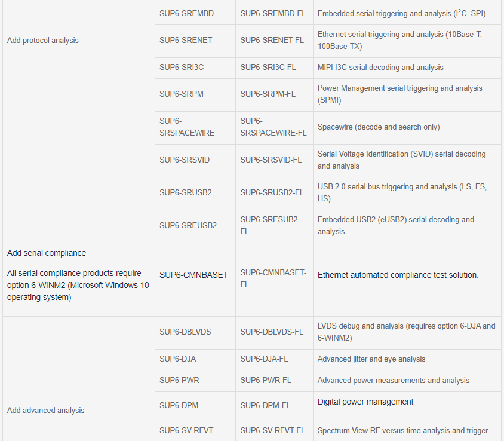Click the Spacewire decode and search description
Viewport: 504px width, 441px height.
[x=379, y=127]
